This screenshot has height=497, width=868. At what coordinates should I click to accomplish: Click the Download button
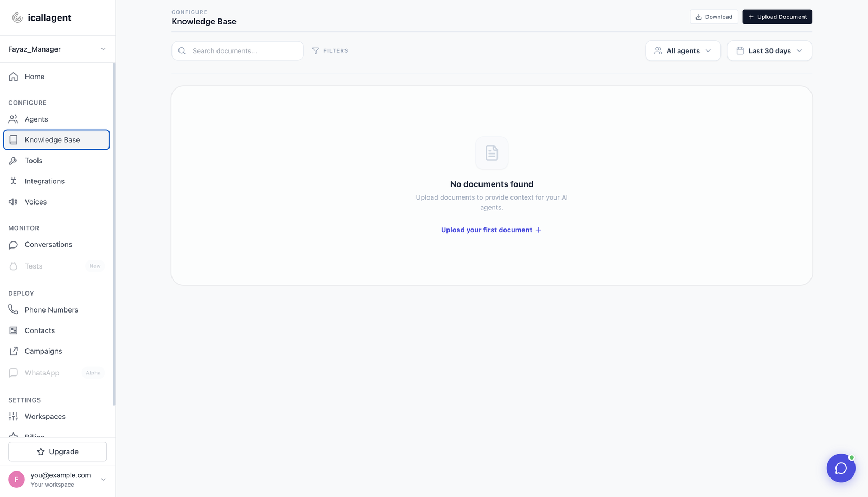pyautogui.click(x=714, y=17)
